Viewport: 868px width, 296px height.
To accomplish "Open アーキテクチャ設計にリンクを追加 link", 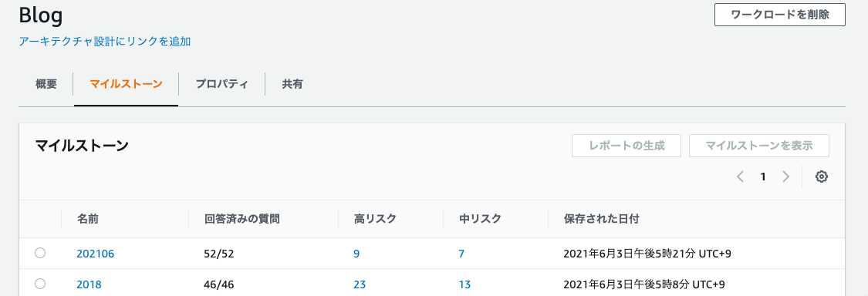I will pos(105,42).
